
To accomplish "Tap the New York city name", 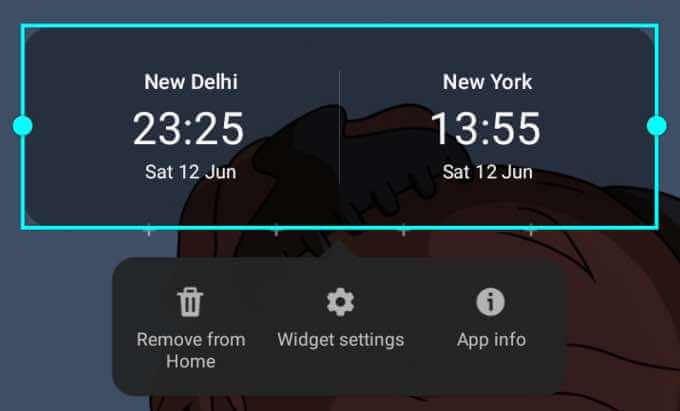I will pyautogui.click(x=487, y=82).
